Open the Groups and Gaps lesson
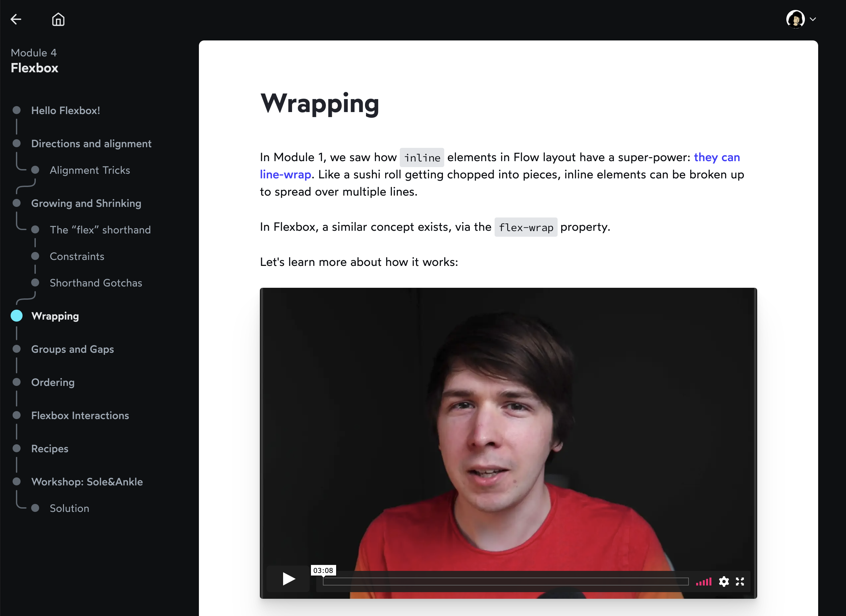 point(72,349)
